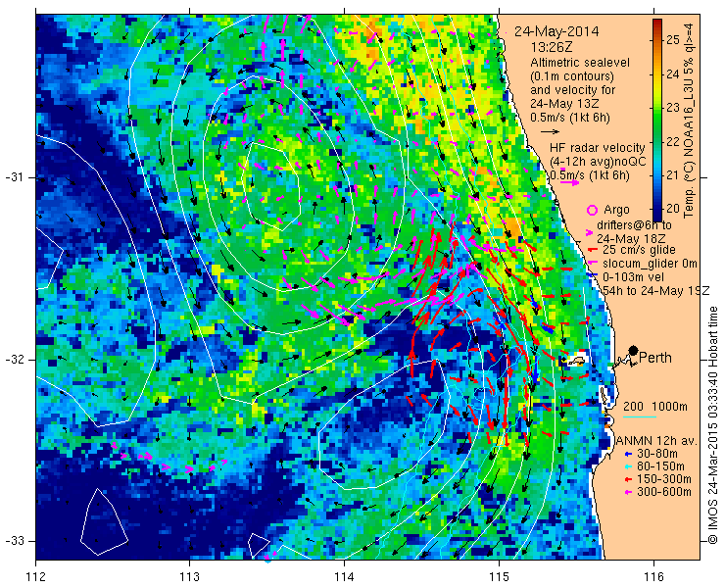Click the 'HF radar velocity' legend text
Screen dimensions: 725x588
click(598, 148)
